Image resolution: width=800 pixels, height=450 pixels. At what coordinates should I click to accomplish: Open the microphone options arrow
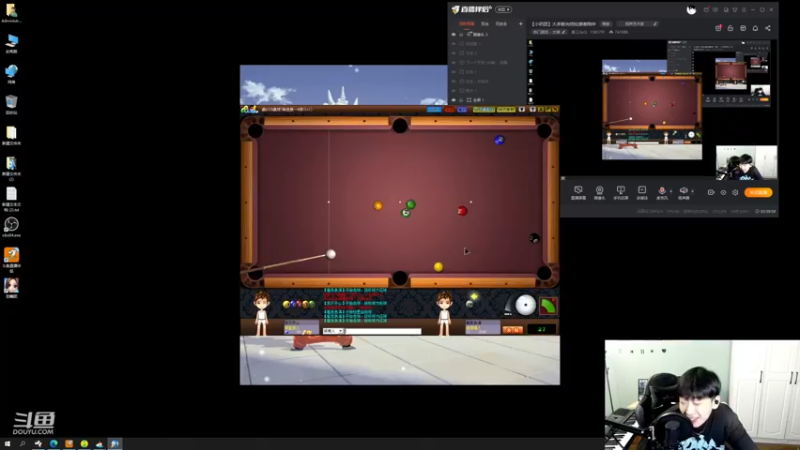tap(671, 191)
